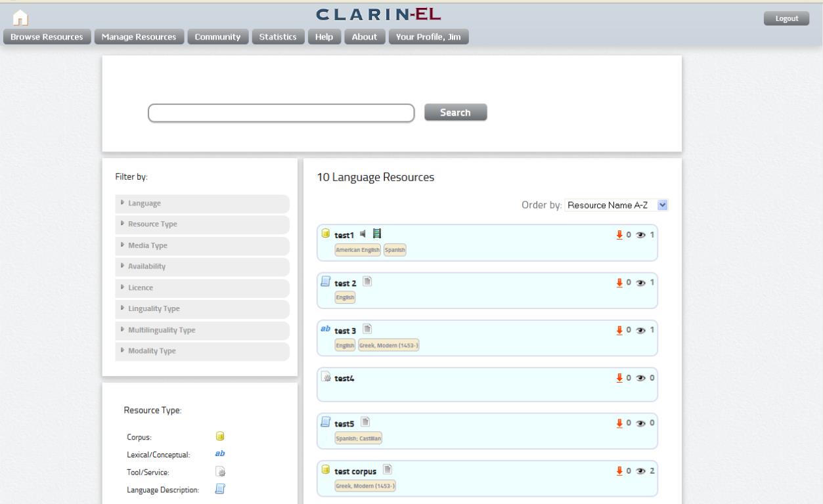The width and height of the screenshot is (823, 504).
Task: Open the Statistics menu
Action: (x=279, y=37)
